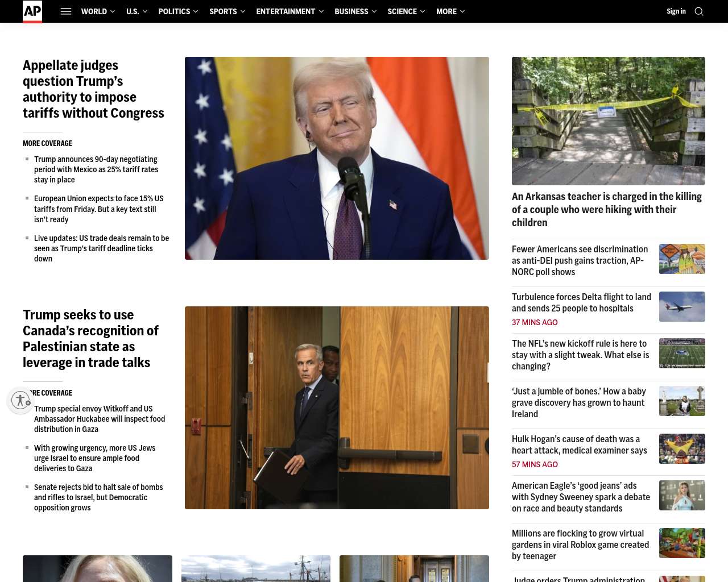Click the Sign in link
The width and height of the screenshot is (728, 582).
click(676, 11)
